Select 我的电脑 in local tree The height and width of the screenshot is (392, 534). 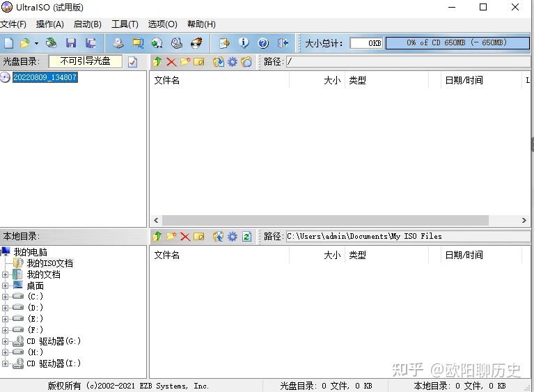point(31,252)
